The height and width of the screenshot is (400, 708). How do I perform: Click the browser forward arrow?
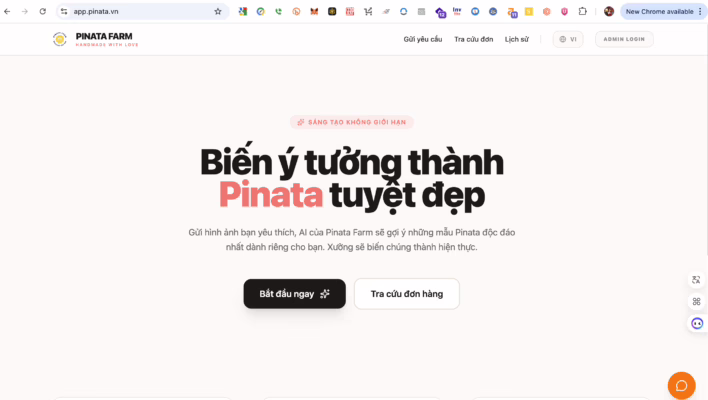[x=25, y=11]
